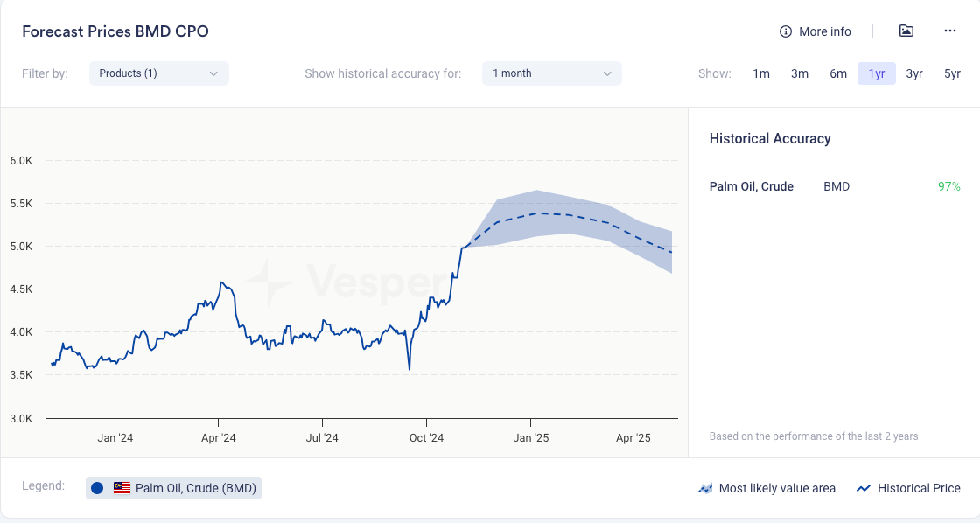This screenshot has height=523, width=980.
Task: Click the Most likely value area label
Action: click(x=777, y=489)
